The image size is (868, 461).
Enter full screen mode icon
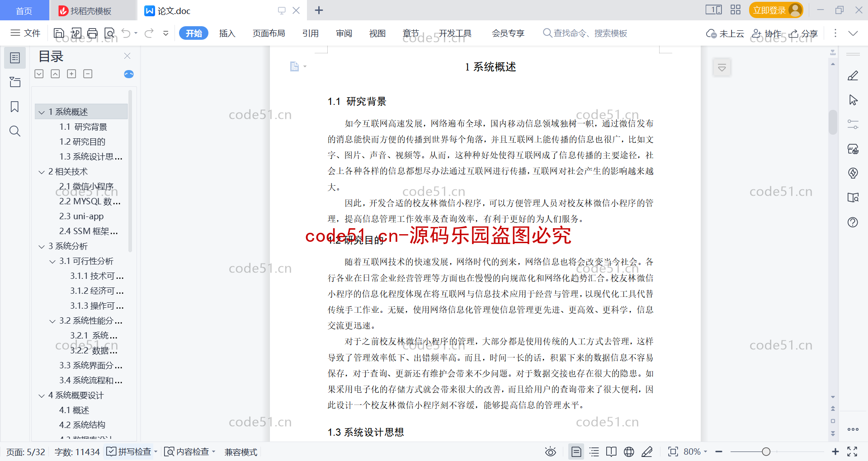852,452
